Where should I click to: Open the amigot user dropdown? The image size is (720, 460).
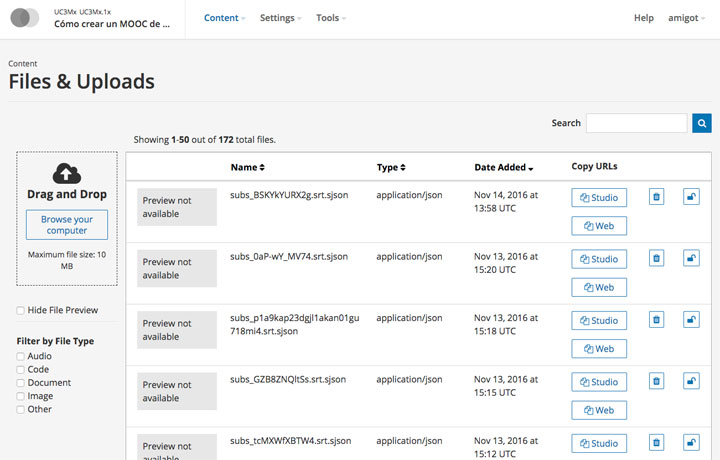pyautogui.click(x=689, y=18)
